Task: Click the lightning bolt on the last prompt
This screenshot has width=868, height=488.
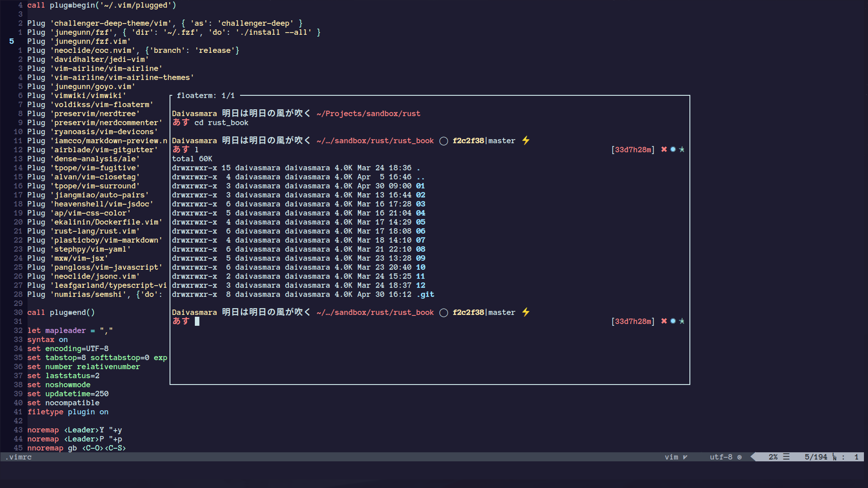Action: pyautogui.click(x=526, y=312)
